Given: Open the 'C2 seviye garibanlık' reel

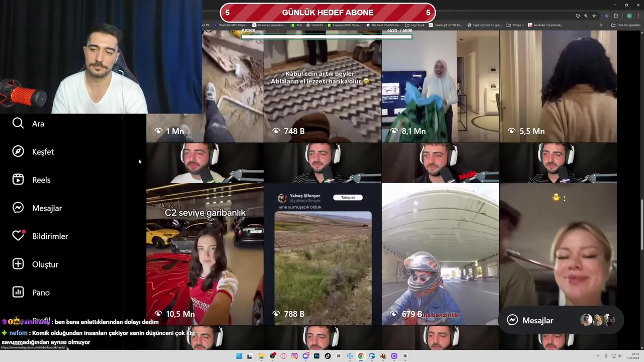Looking at the screenshot, I should [x=205, y=254].
